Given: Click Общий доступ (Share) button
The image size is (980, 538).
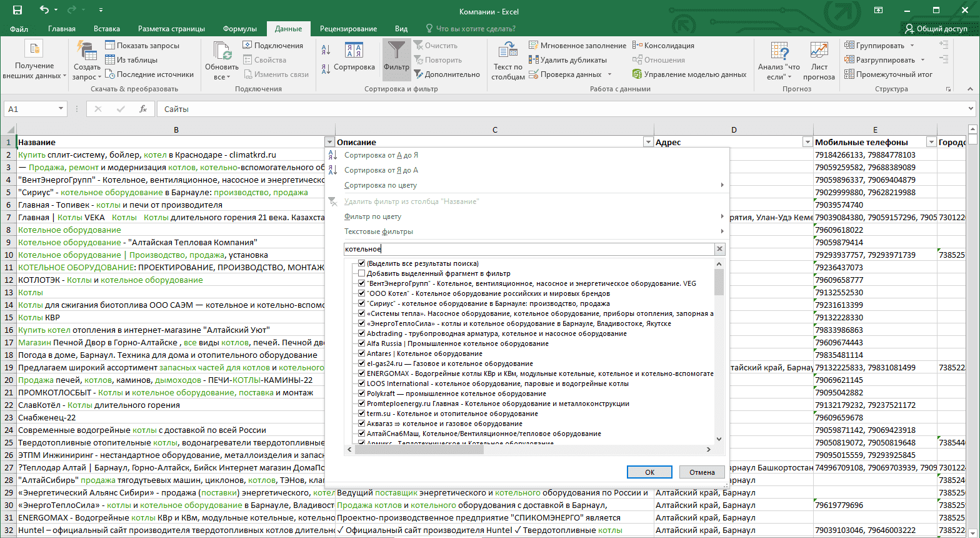Looking at the screenshot, I should click(x=936, y=29).
